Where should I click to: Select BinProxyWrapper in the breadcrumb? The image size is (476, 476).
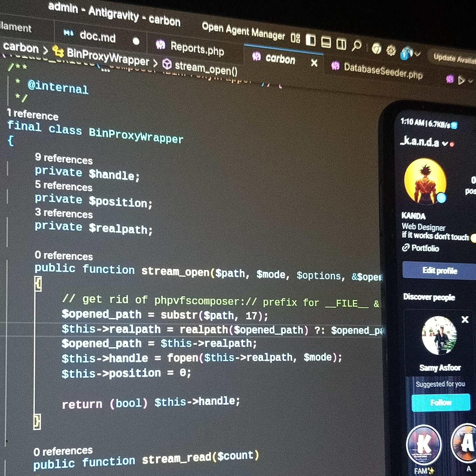(108, 57)
